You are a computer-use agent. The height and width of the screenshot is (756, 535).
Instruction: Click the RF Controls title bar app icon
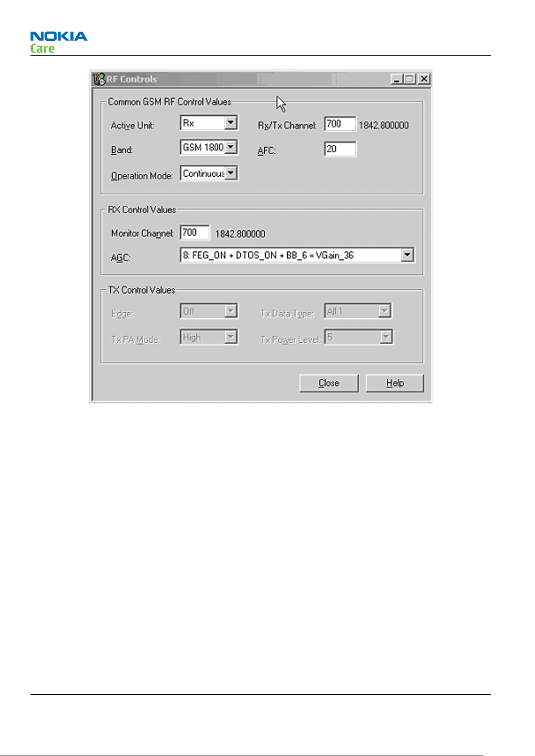[99, 79]
